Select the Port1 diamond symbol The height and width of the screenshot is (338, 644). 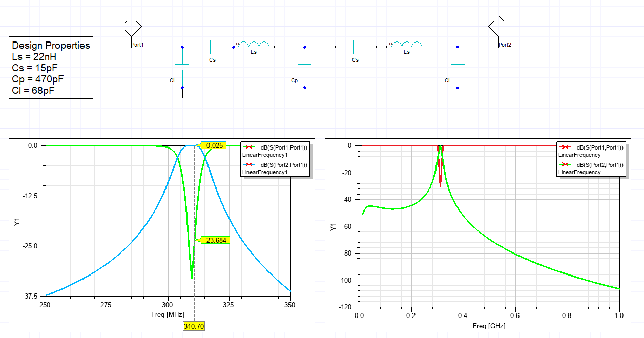click(132, 26)
